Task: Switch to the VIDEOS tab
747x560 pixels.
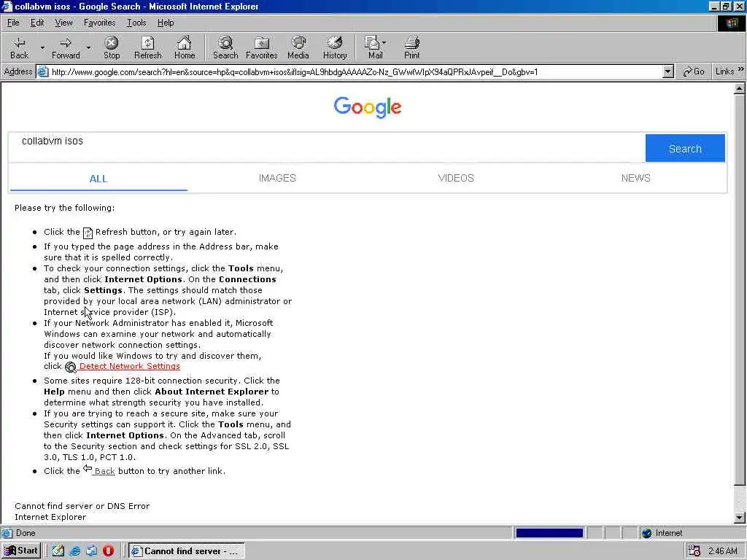Action: coord(456,178)
